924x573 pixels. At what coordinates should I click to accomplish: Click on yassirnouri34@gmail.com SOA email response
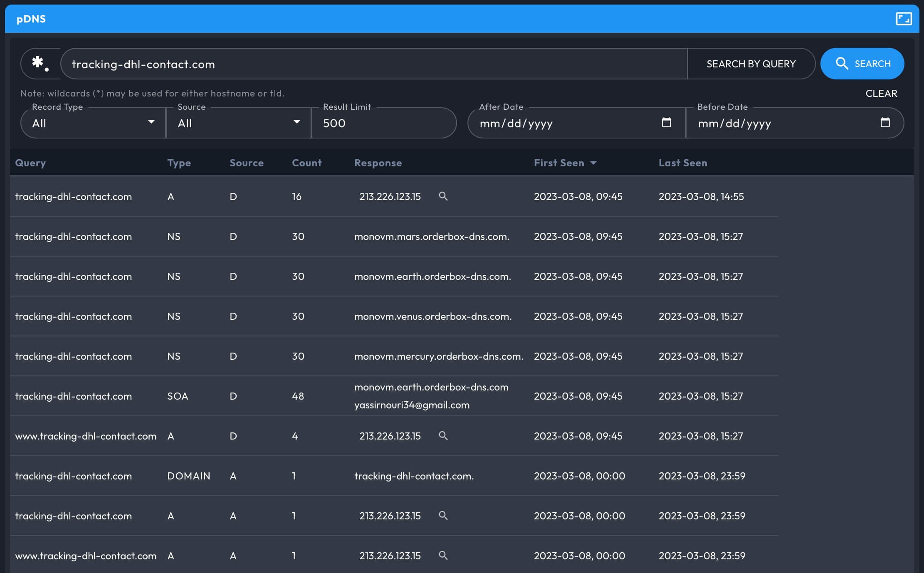point(412,405)
